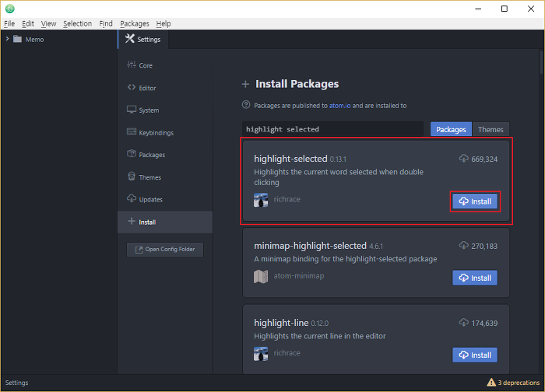Viewport: 545px width, 392px height.
Task: Click the Editor code brackets icon
Action: click(132, 87)
